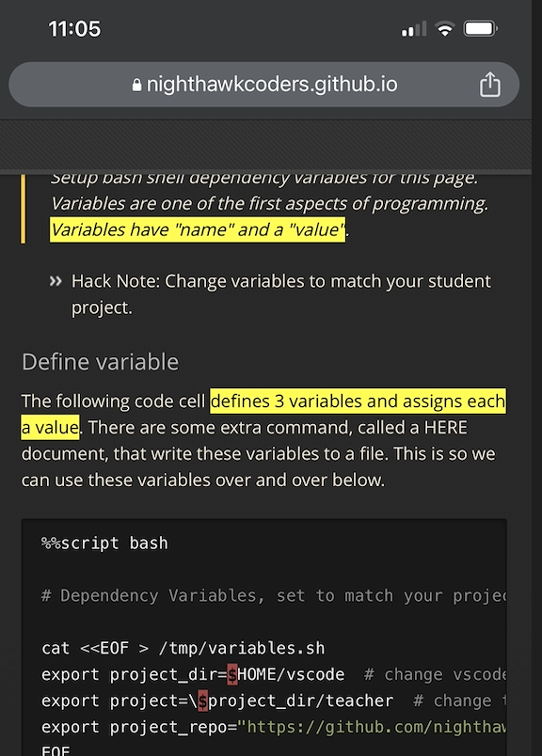Tap the $HOME variable highlighted in red
542x756 pixels.
(x=233, y=674)
